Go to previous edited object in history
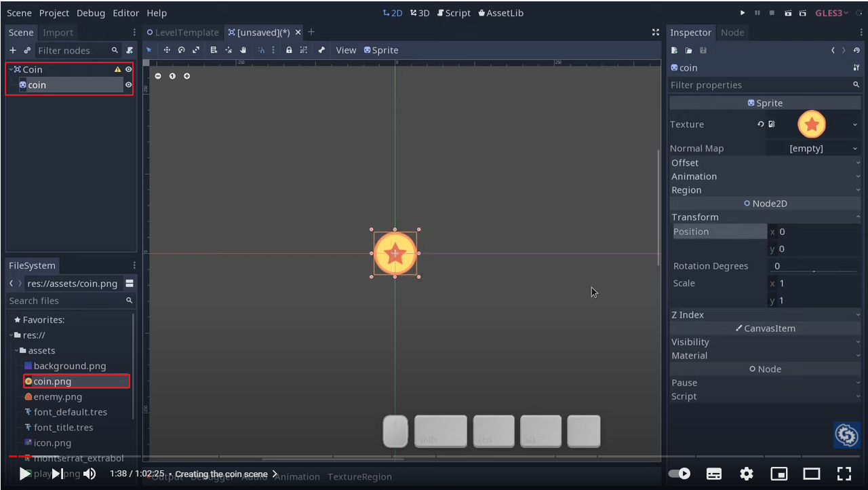 pos(833,50)
